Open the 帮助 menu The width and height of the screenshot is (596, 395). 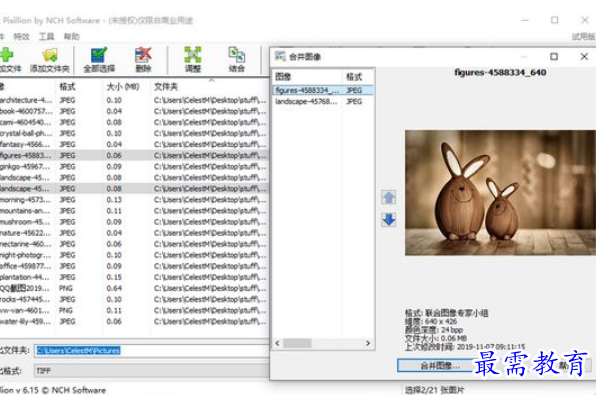click(x=71, y=36)
